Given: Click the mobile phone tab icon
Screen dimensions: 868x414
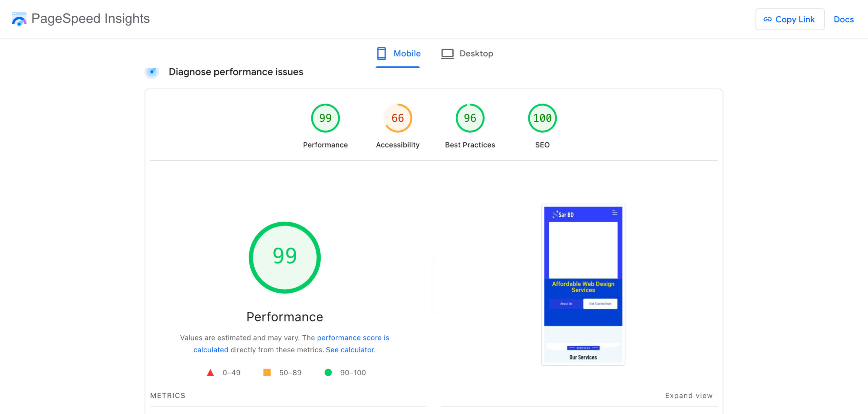Looking at the screenshot, I should 381,54.
